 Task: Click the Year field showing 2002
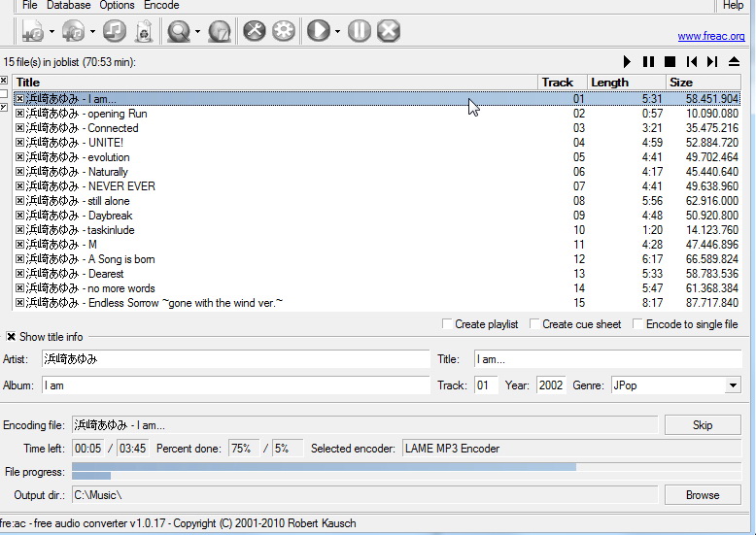click(x=551, y=385)
